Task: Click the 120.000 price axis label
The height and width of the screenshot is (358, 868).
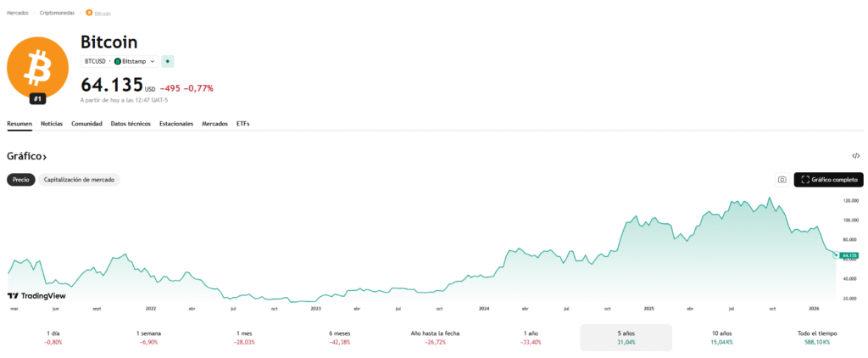Action: pyautogui.click(x=849, y=200)
